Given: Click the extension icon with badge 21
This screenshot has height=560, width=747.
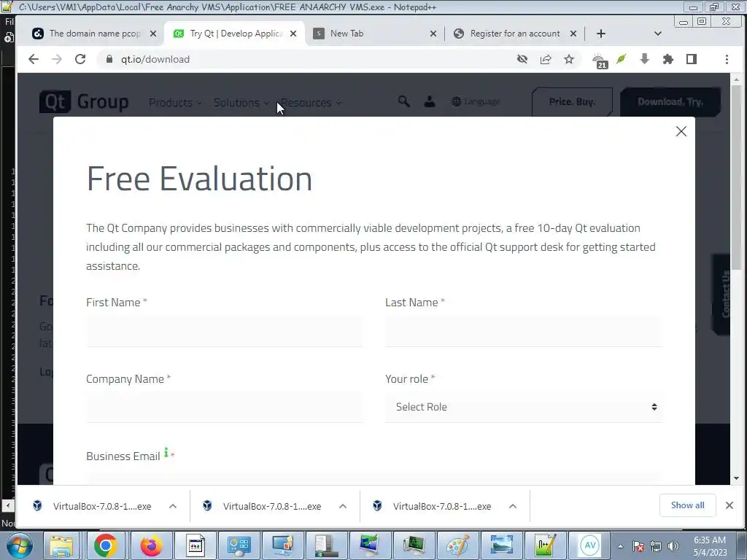Looking at the screenshot, I should [600, 61].
